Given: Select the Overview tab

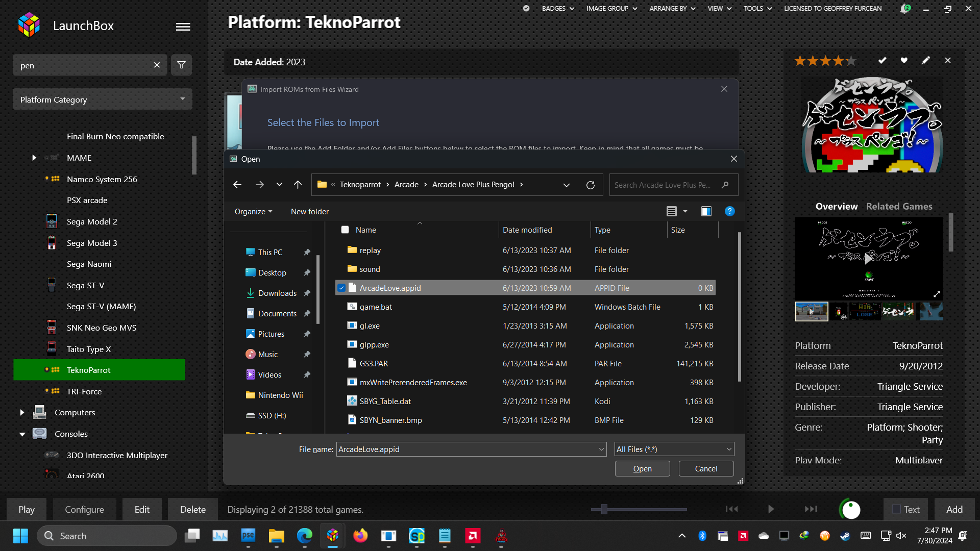Looking at the screenshot, I should pyautogui.click(x=837, y=206).
